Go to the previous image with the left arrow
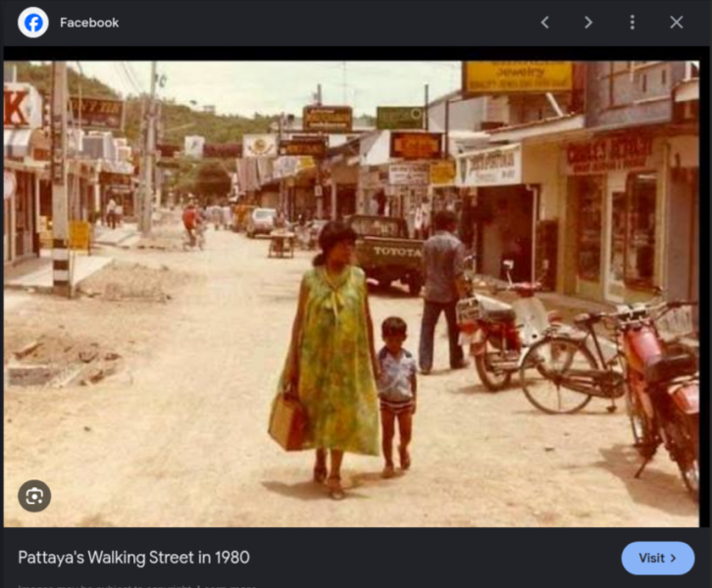712x588 pixels. point(545,23)
